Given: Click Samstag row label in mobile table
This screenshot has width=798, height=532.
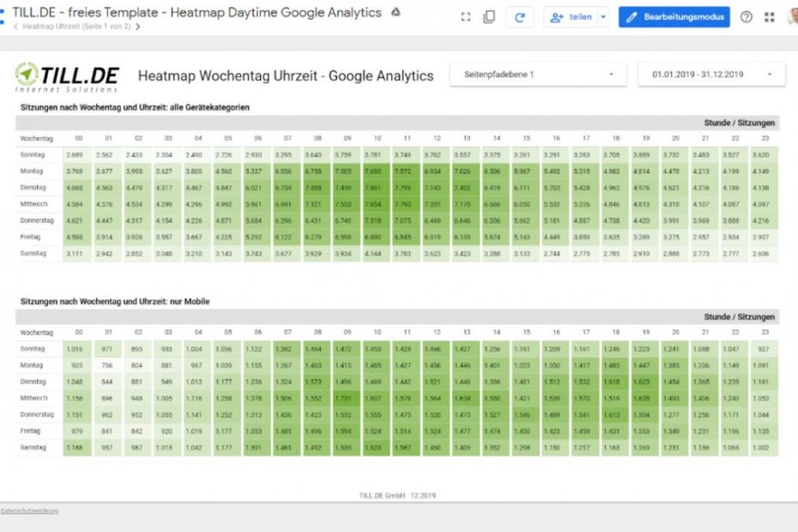Looking at the screenshot, I should (x=33, y=447).
